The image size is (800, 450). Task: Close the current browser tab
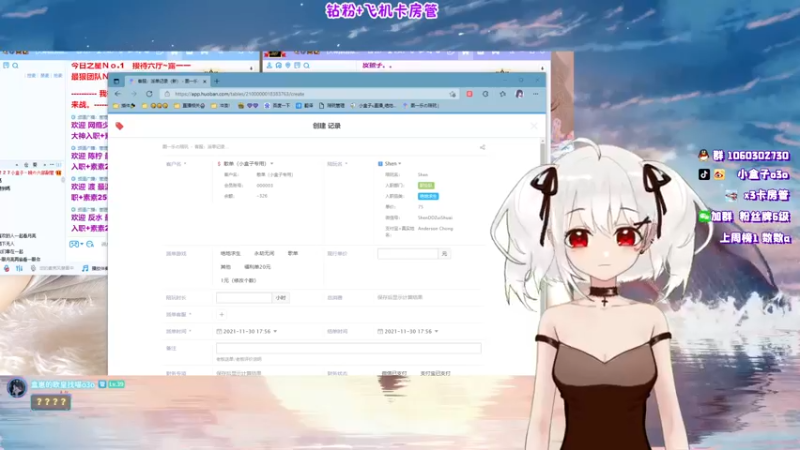(205, 81)
